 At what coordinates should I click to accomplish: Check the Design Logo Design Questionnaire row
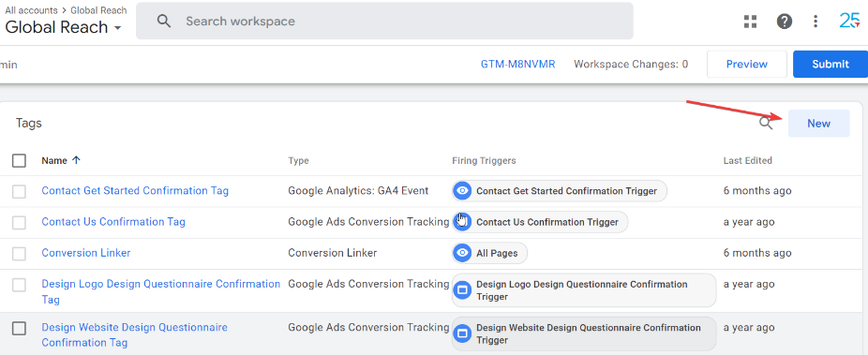[x=19, y=285]
